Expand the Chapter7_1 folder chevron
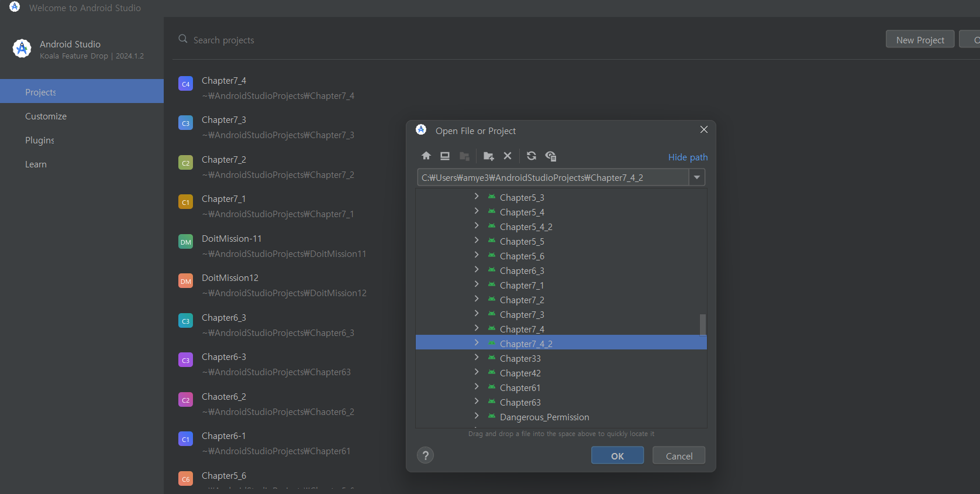The height and width of the screenshot is (494, 980). point(477,284)
